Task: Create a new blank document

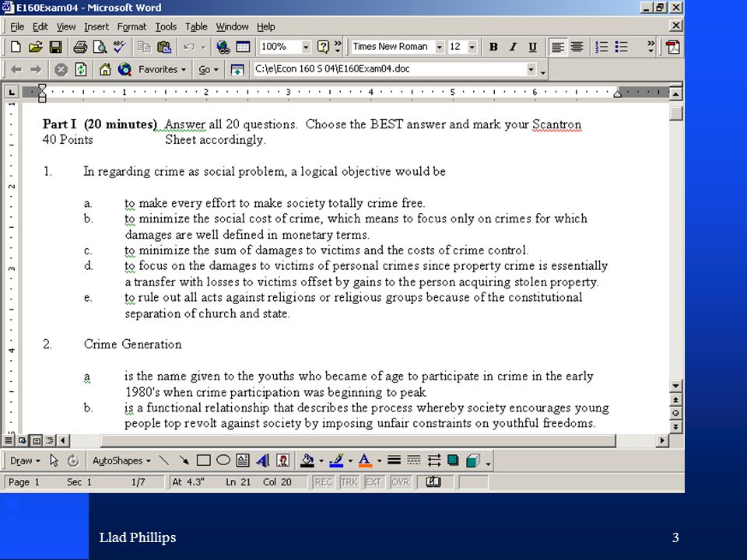Action: (x=16, y=47)
